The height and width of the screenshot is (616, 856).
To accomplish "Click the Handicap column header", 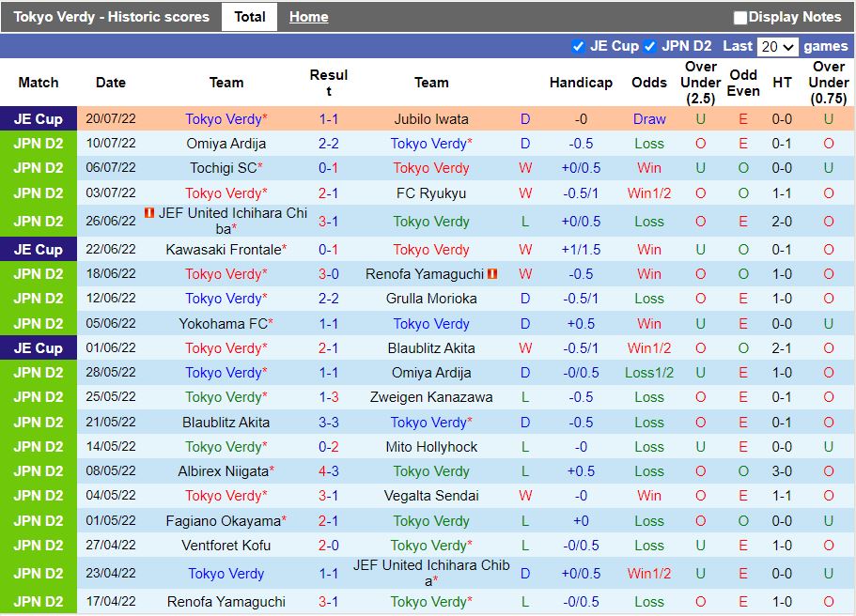I will coord(581,83).
